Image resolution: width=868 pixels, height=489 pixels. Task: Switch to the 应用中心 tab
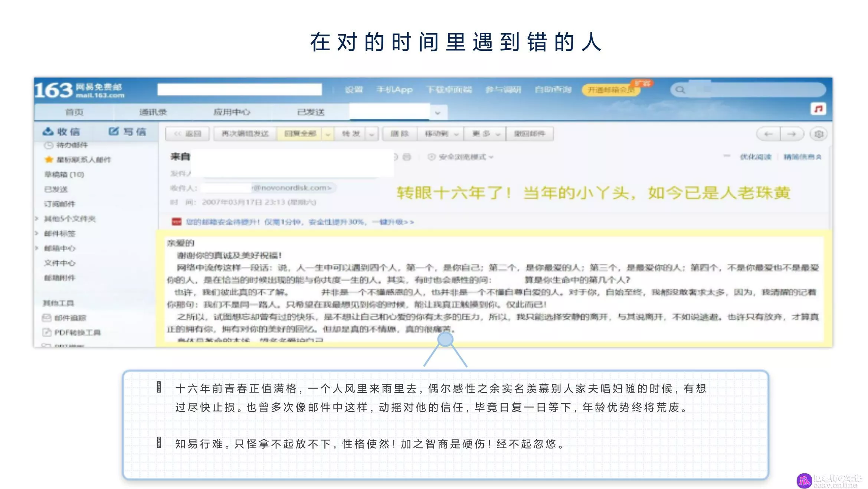point(232,112)
